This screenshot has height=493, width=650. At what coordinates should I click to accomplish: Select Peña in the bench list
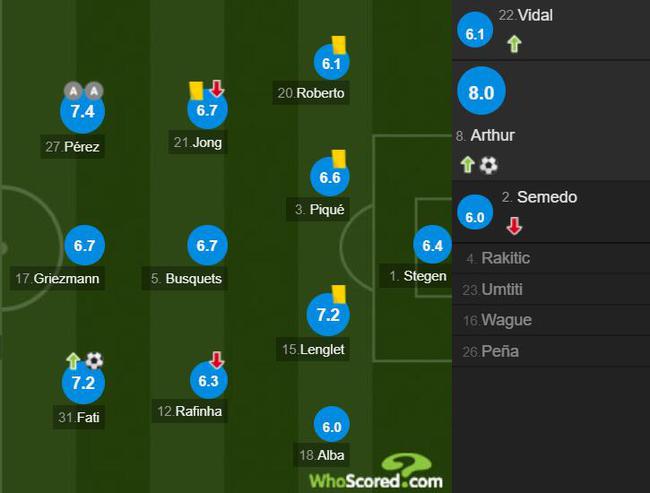[x=551, y=352]
